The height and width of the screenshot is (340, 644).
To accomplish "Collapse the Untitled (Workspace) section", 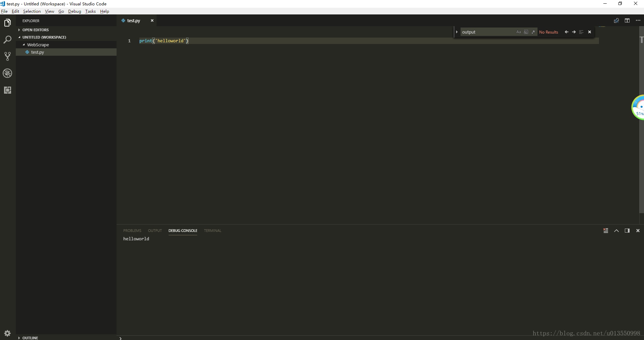I will [19, 37].
